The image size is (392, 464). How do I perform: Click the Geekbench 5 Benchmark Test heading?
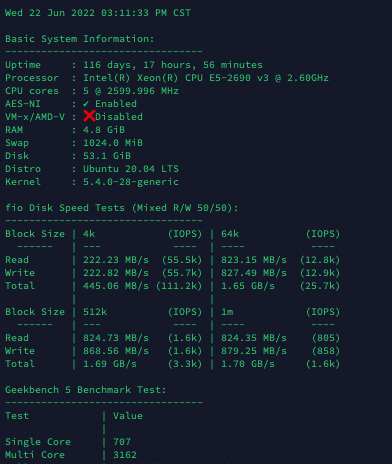click(x=85, y=390)
